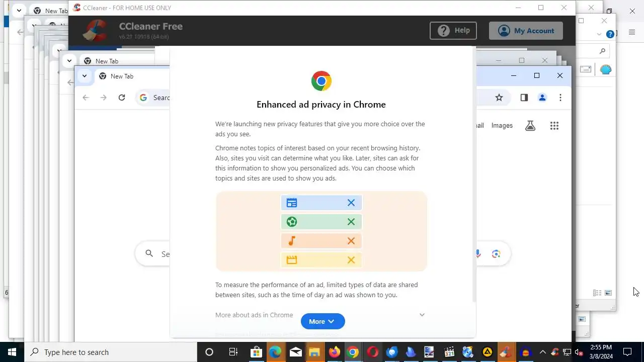Show hidden system tray icons
This screenshot has width=644, height=362.
tap(542, 352)
